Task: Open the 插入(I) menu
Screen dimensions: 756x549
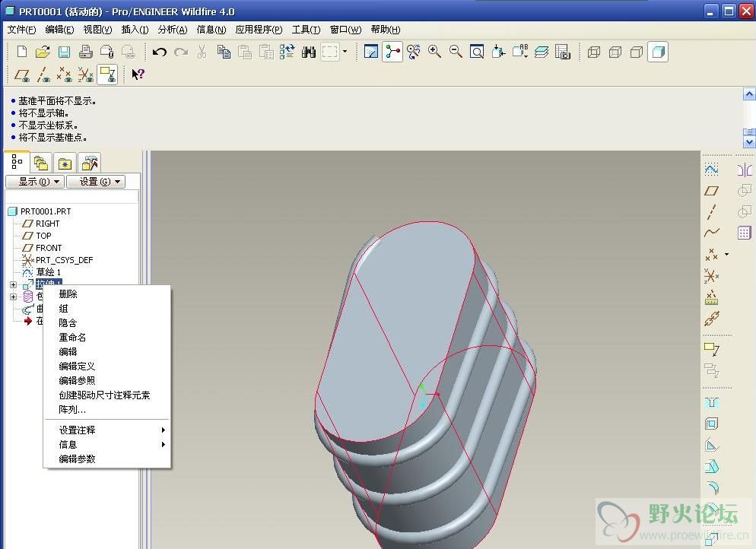Action: pyautogui.click(x=135, y=30)
